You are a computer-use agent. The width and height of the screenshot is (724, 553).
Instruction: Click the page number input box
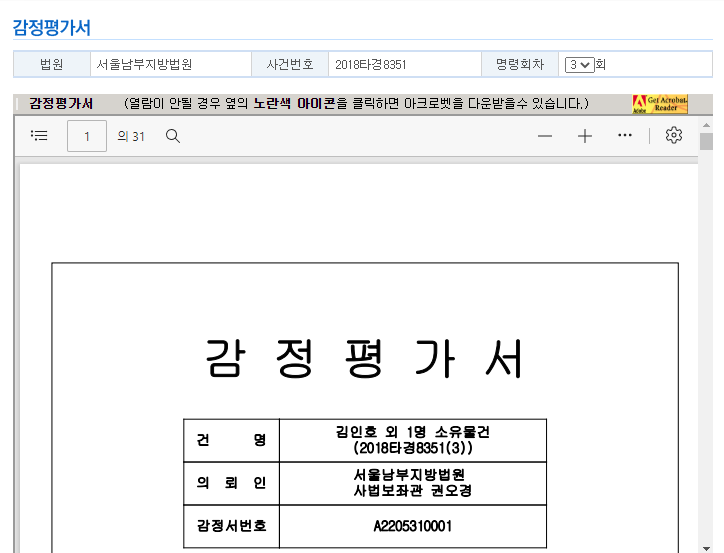pyautogui.click(x=87, y=136)
